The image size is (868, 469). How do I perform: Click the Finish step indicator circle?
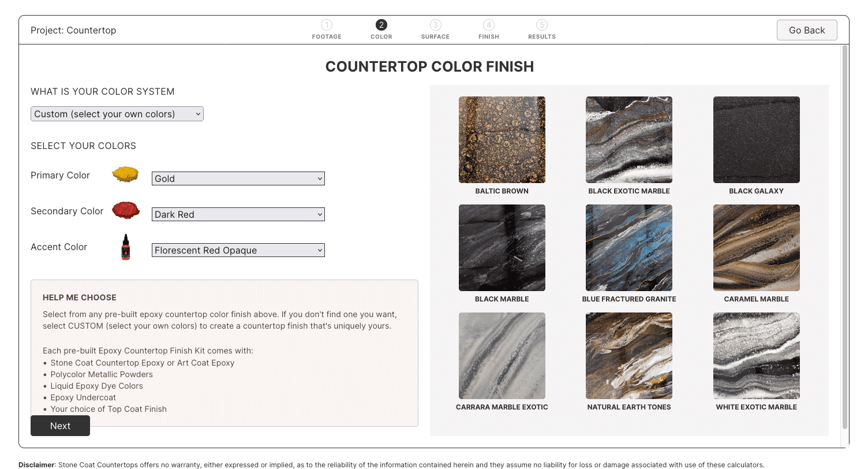click(x=489, y=25)
